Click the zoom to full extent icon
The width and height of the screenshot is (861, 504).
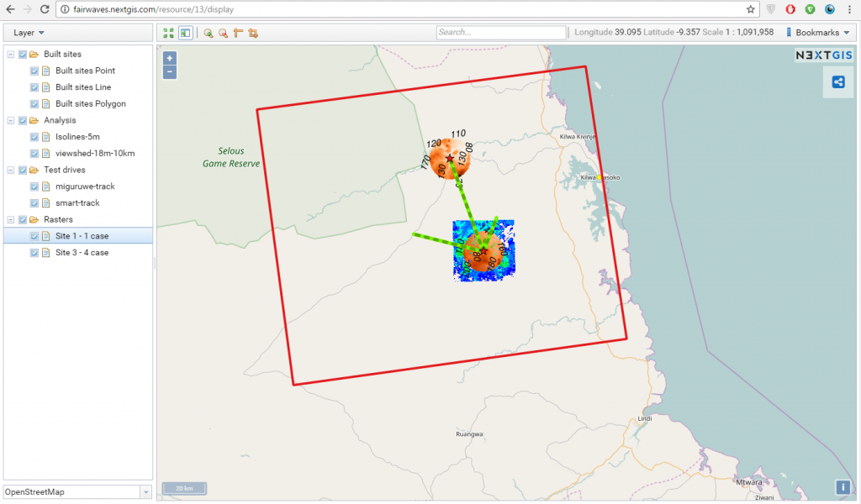pyautogui.click(x=168, y=33)
